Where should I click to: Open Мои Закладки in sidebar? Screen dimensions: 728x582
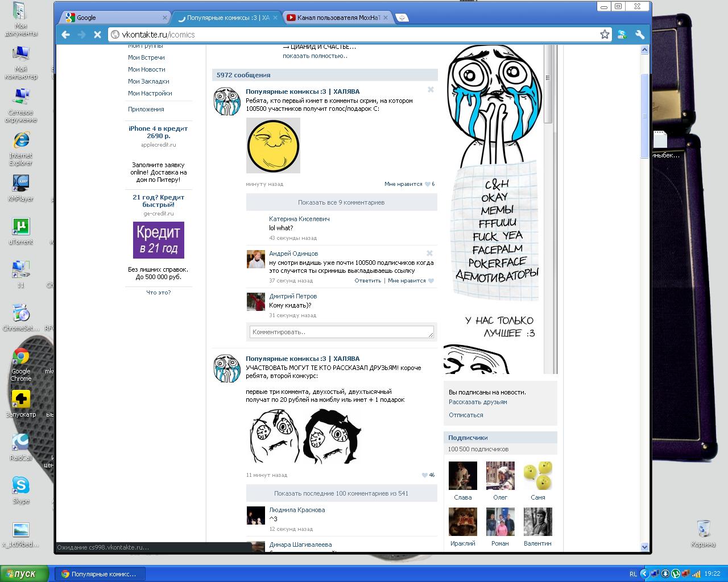point(148,81)
